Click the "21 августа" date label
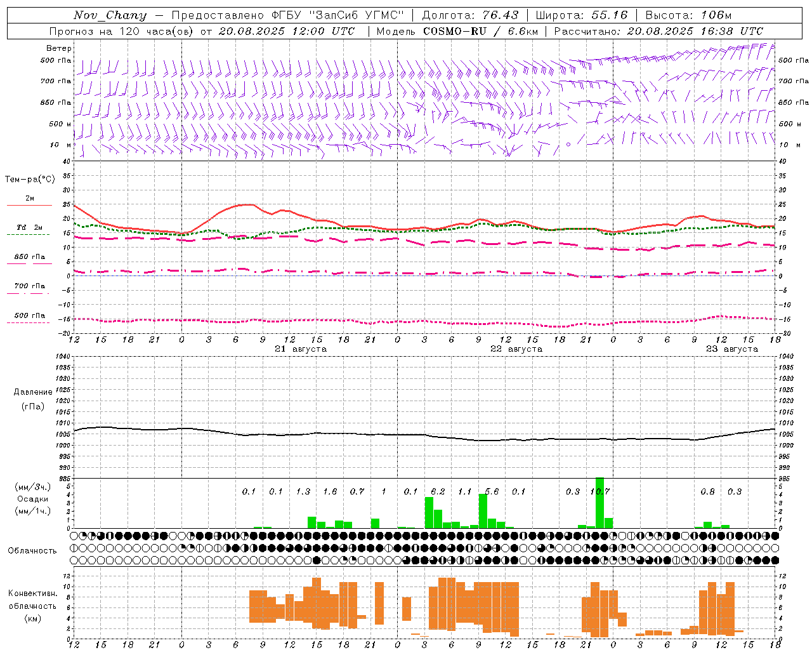This screenshot has width=812, height=650. (x=301, y=349)
